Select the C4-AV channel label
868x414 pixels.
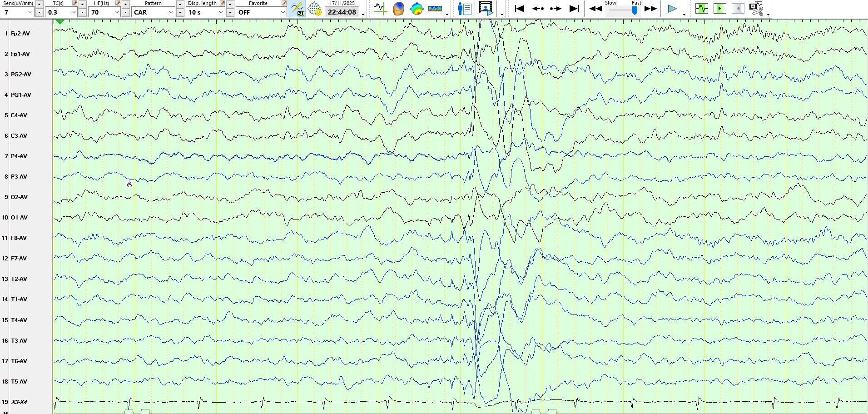pos(19,115)
